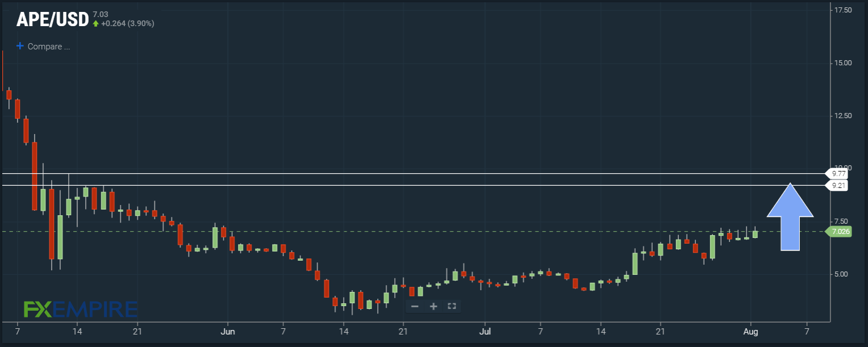Click the 12.50 price axis label
This screenshot has width=868, height=347.
[x=844, y=116]
